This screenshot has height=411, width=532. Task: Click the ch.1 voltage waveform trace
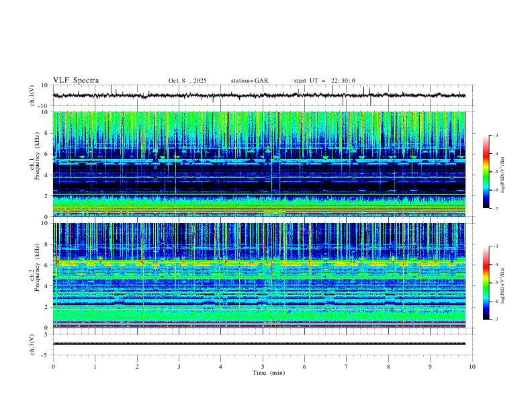259,95
